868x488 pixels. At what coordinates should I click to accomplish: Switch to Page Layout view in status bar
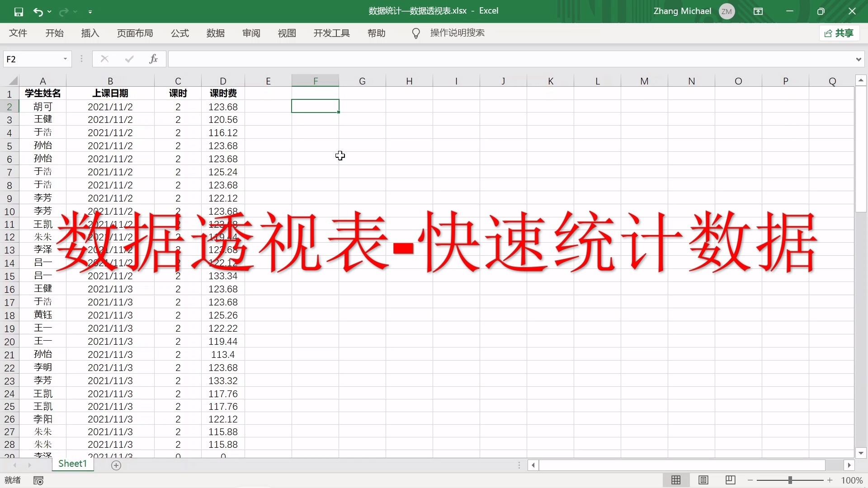[x=703, y=480]
